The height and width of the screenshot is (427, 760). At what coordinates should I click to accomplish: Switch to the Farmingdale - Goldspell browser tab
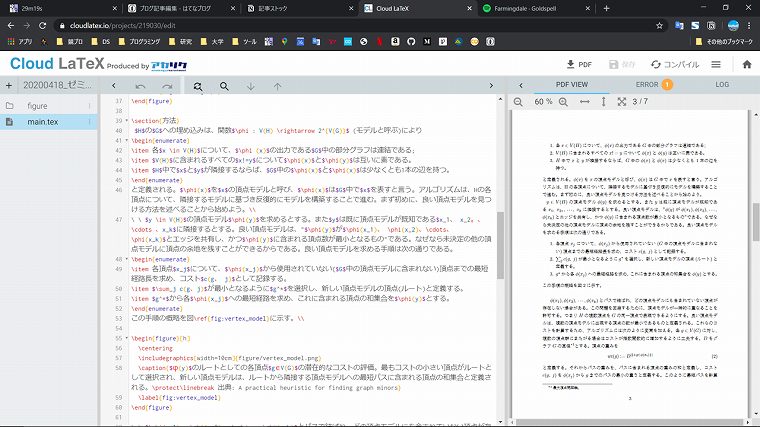(536, 8)
